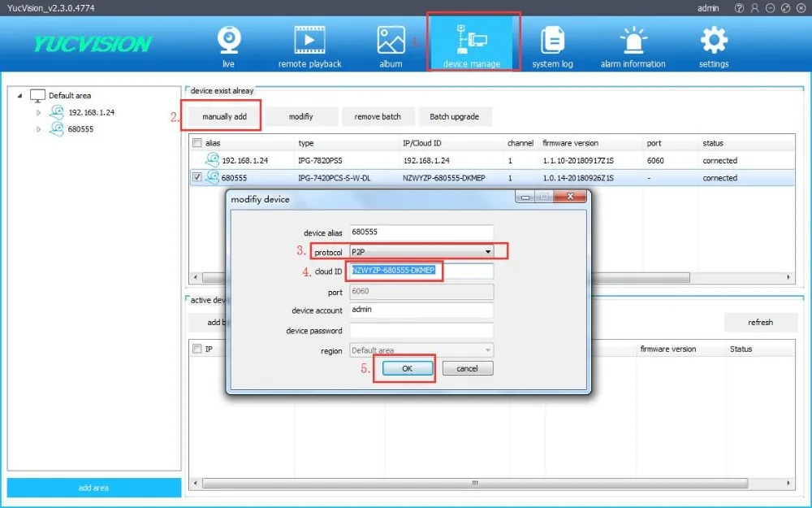This screenshot has width=812, height=508.
Task: Confirm the modifiy device dialog with OK
Action: pos(408,368)
